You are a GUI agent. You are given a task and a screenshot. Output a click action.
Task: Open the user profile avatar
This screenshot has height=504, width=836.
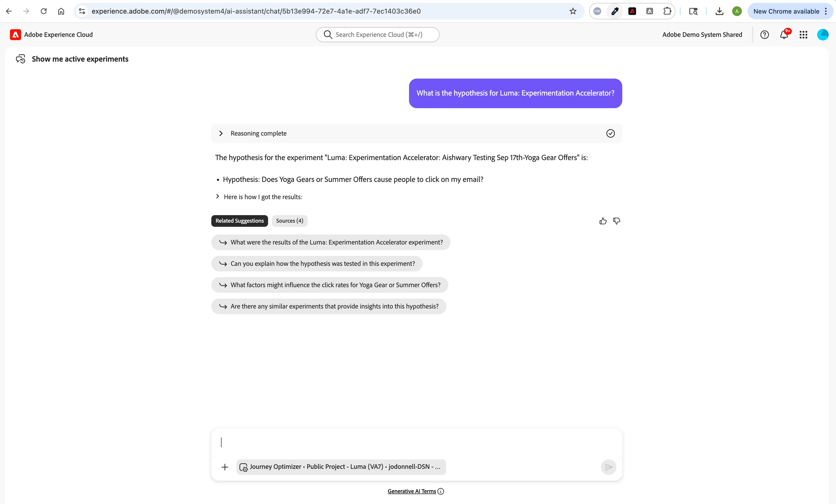[823, 35]
